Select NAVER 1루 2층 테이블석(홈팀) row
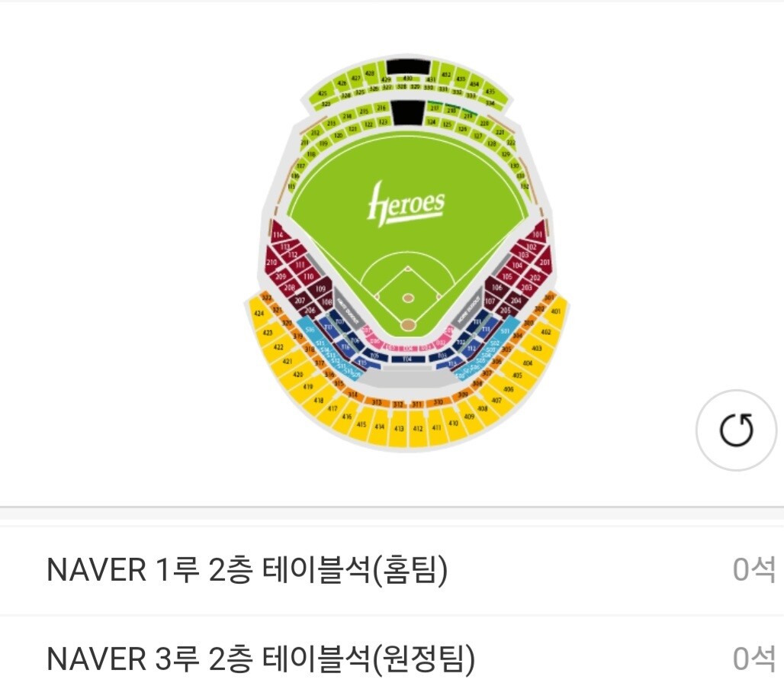The image size is (784, 696). (392, 570)
